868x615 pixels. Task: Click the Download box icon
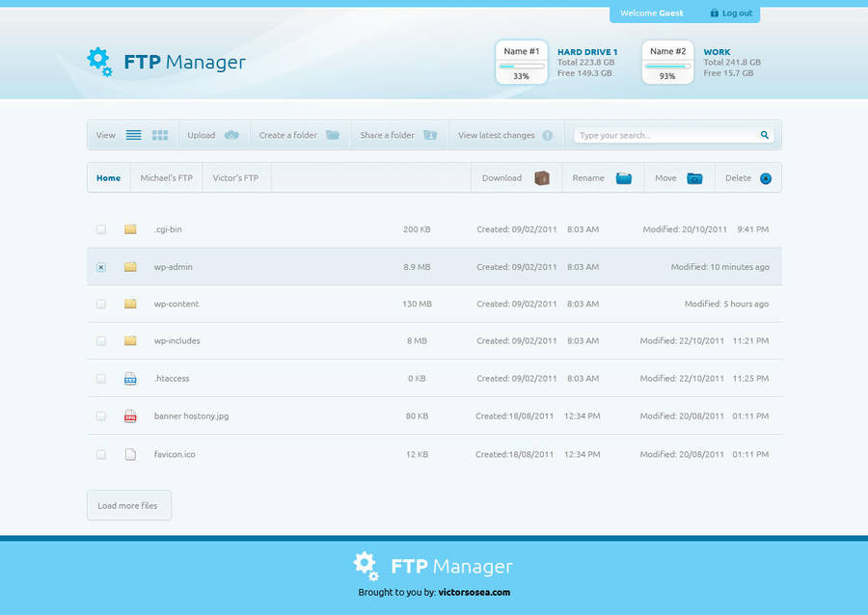pyautogui.click(x=542, y=178)
